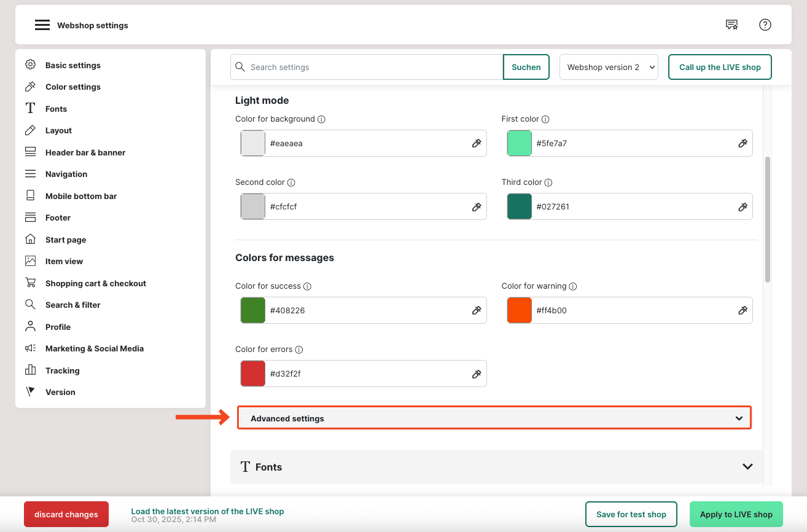Click the feedback chat icon

tap(731, 25)
